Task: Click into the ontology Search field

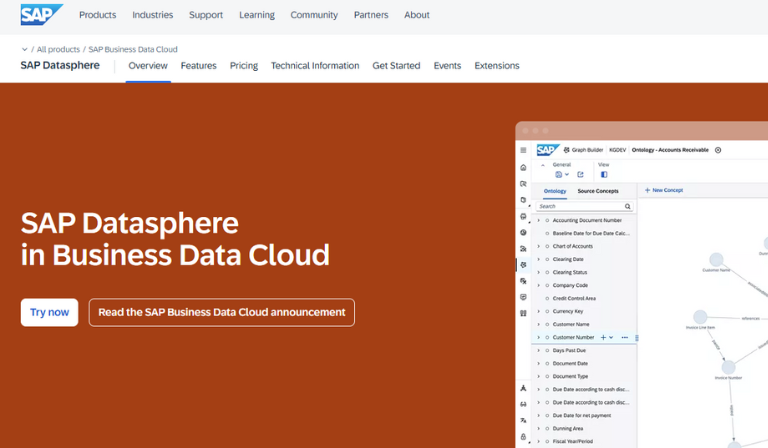Action: coord(584,207)
